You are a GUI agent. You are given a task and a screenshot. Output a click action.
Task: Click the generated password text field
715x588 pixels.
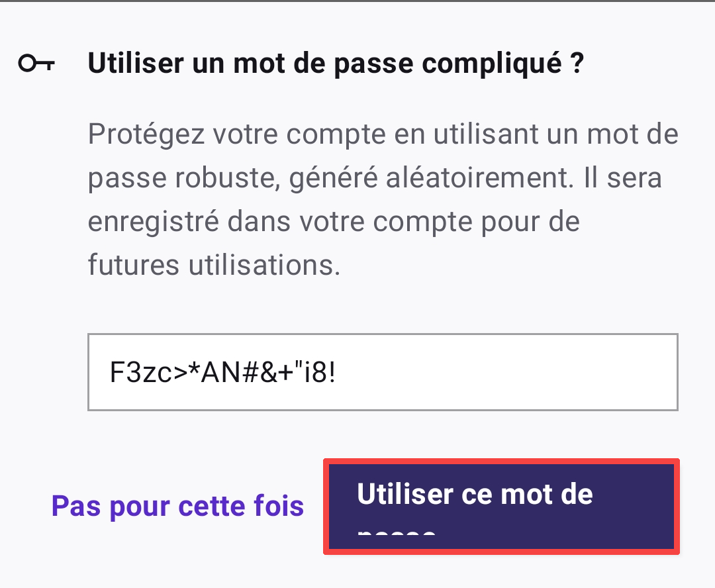(x=384, y=372)
